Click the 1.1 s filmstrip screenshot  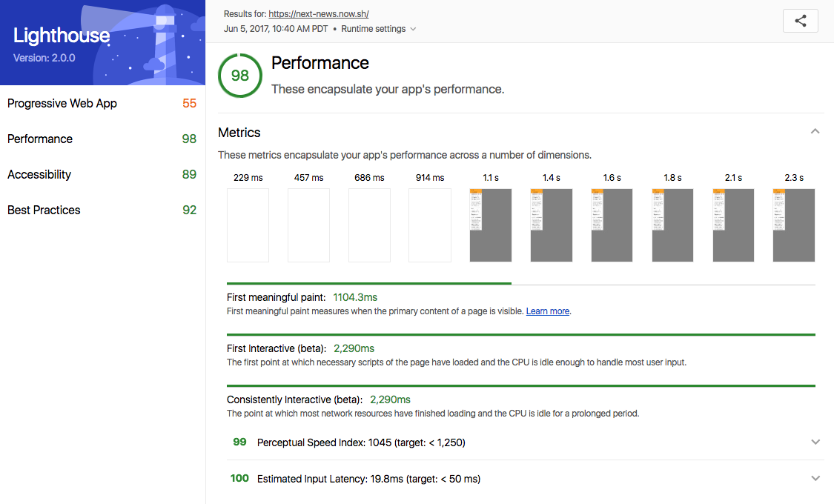[x=491, y=225]
